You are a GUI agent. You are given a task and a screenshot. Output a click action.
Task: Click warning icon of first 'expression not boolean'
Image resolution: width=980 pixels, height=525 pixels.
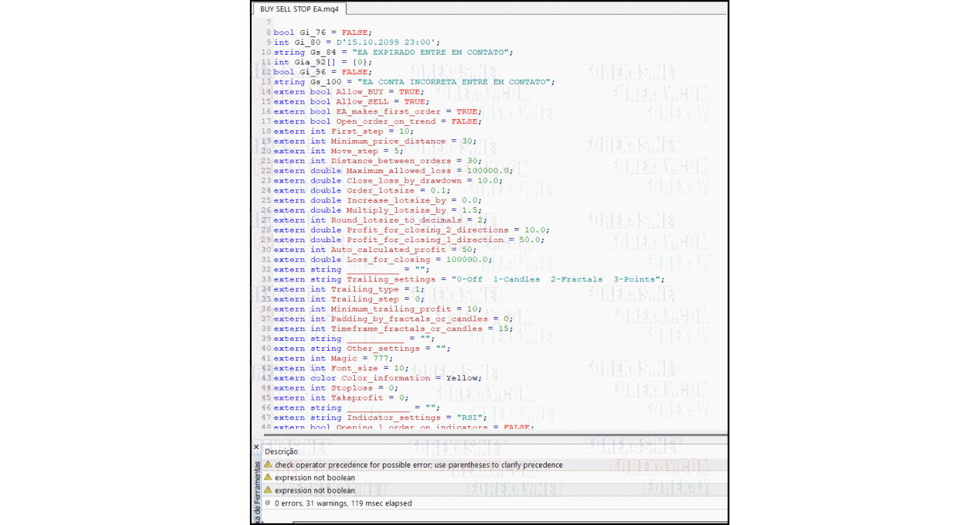coord(267,477)
